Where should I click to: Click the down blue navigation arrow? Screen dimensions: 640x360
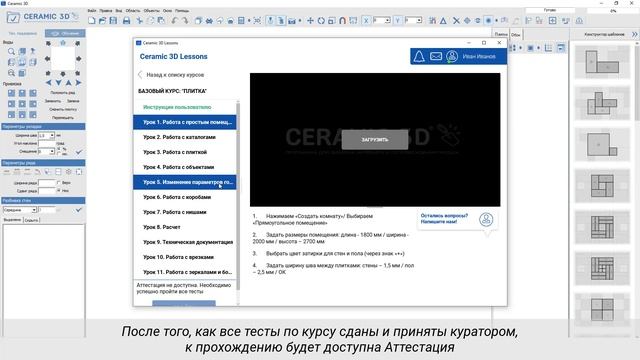tap(58, 83)
